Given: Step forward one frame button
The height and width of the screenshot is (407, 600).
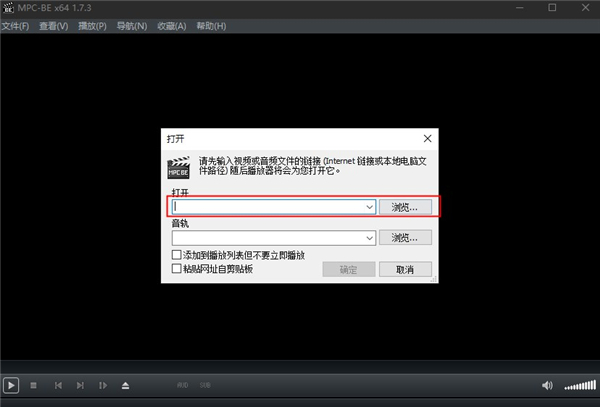Looking at the screenshot, I should click(103, 385).
